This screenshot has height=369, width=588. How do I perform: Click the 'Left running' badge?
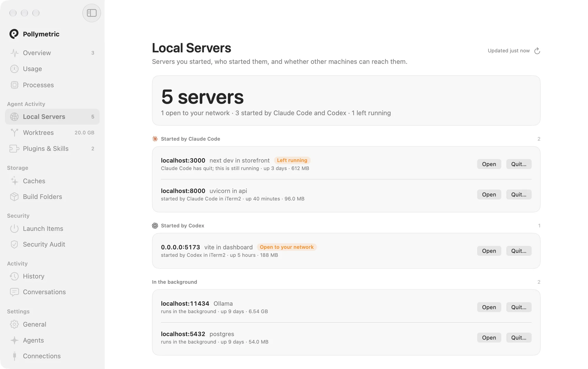(292, 160)
